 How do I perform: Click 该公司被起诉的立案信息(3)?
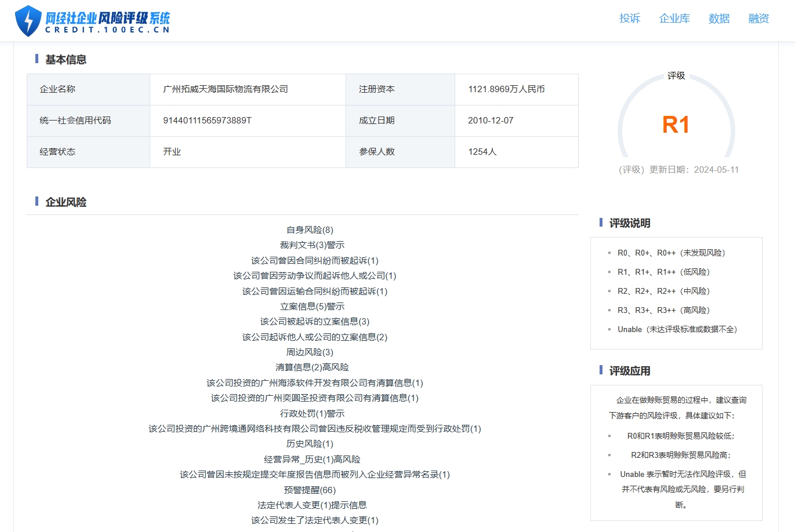[x=314, y=322]
